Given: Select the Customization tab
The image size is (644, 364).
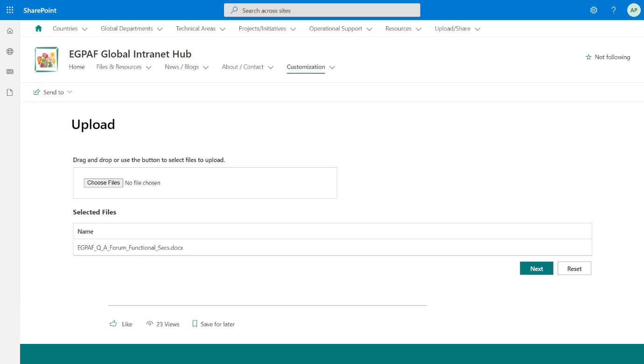Looking at the screenshot, I should (x=306, y=67).
